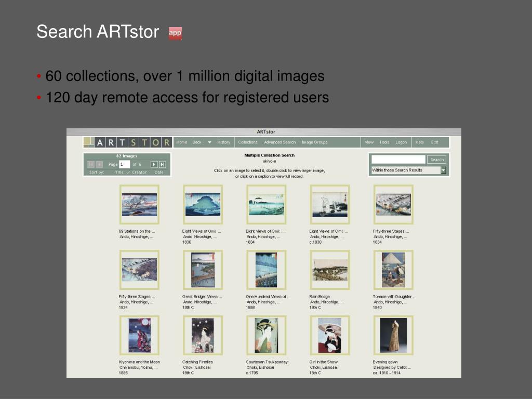Open the 'Evening gown' caption
532x399 pixels.
pyautogui.click(x=385, y=362)
